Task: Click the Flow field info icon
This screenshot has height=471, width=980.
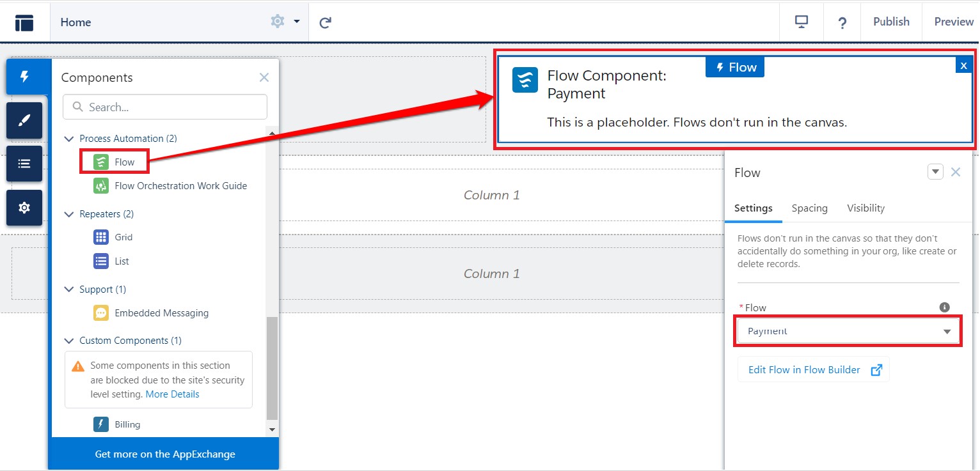Action: click(x=945, y=307)
